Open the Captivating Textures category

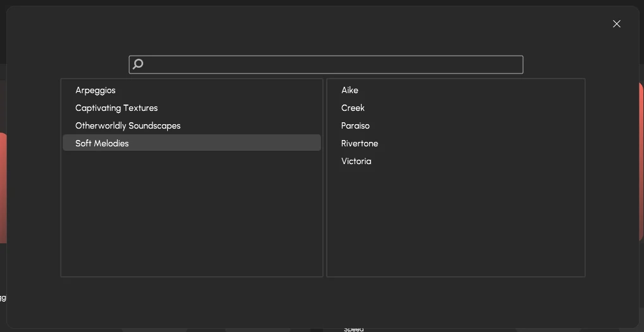click(x=117, y=108)
